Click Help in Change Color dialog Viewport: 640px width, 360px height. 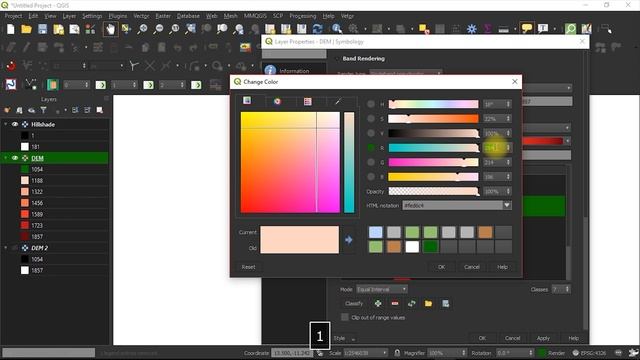tap(502, 267)
